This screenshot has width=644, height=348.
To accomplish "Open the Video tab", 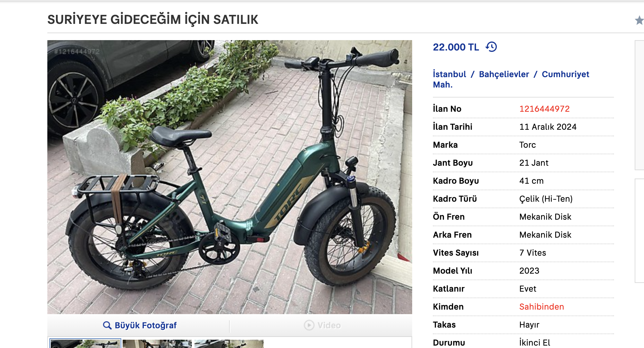I will tap(322, 325).
